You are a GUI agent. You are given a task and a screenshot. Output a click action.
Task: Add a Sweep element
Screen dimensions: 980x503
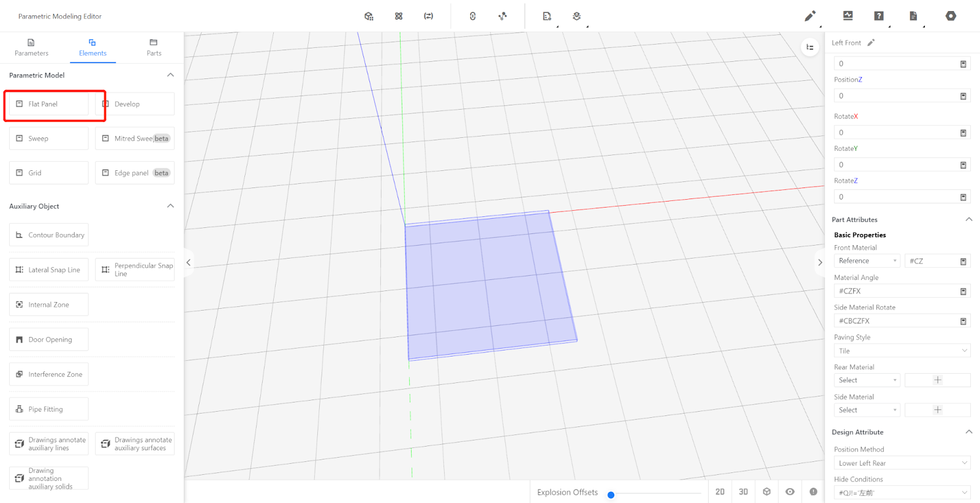49,138
